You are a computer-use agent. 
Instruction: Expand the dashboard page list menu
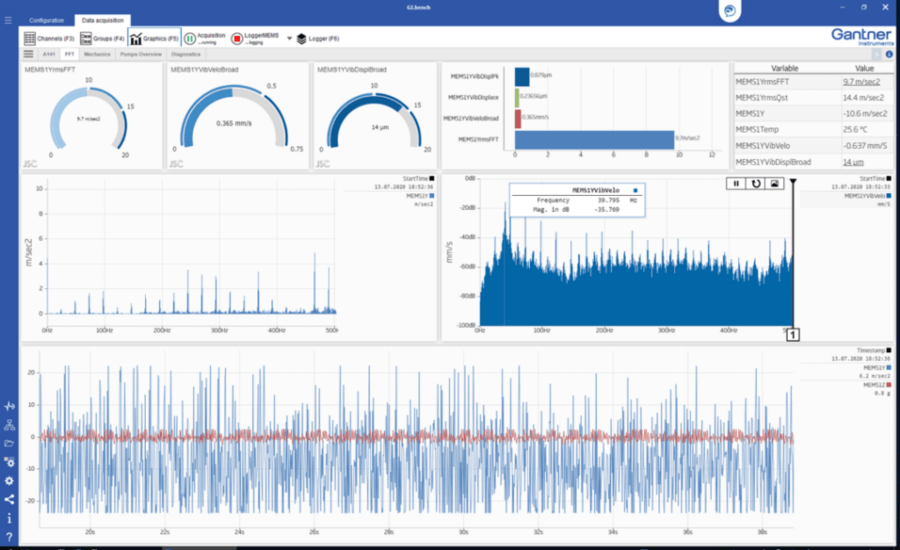pos(29,54)
